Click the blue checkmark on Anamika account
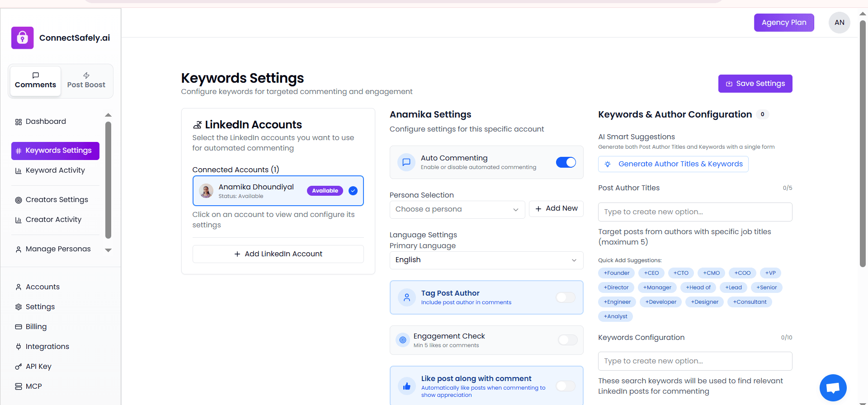 click(353, 191)
